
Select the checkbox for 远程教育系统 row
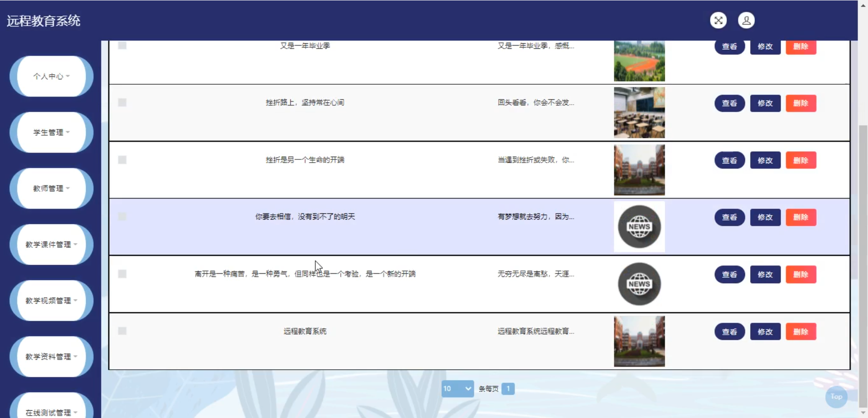click(122, 331)
